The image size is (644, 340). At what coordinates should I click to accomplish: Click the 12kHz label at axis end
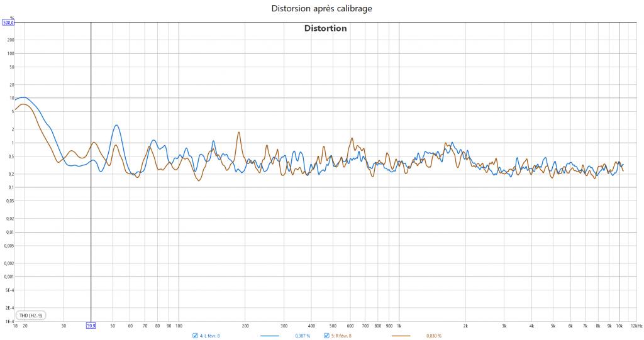click(636, 326)
